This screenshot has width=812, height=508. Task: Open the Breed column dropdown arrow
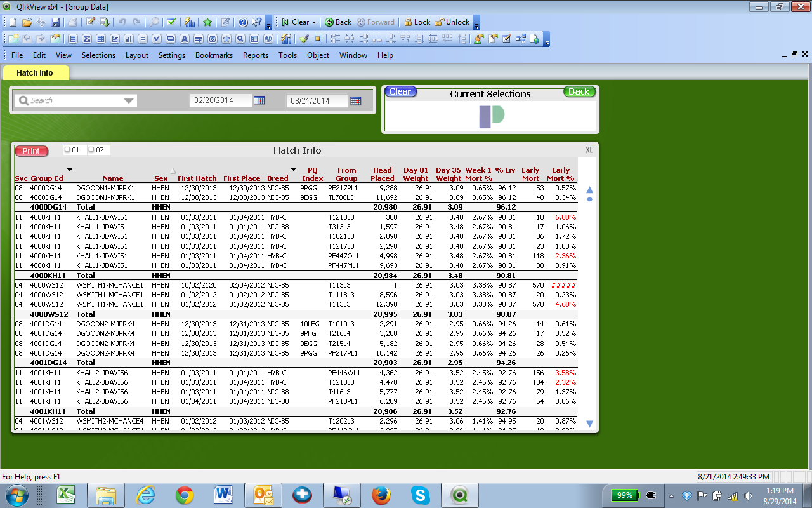(293, 170)
